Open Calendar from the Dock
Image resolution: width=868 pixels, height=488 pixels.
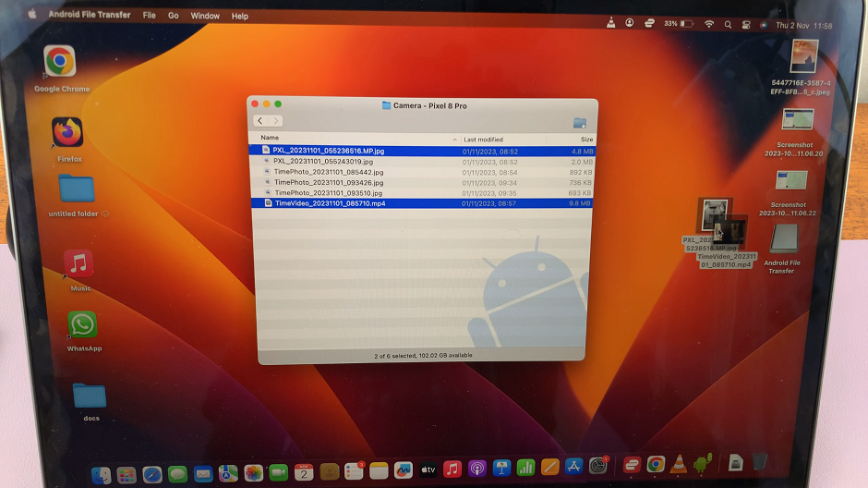tap(304, 472)
